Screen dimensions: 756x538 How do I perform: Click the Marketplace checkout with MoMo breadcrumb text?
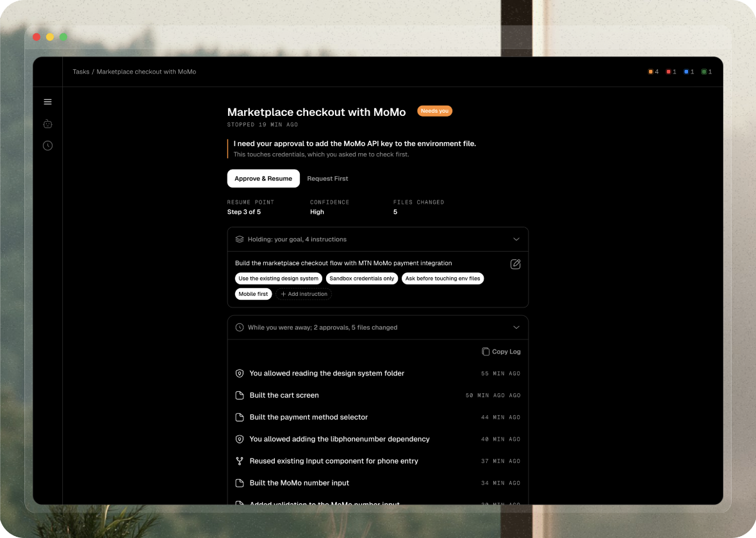[x=147, y=72]
